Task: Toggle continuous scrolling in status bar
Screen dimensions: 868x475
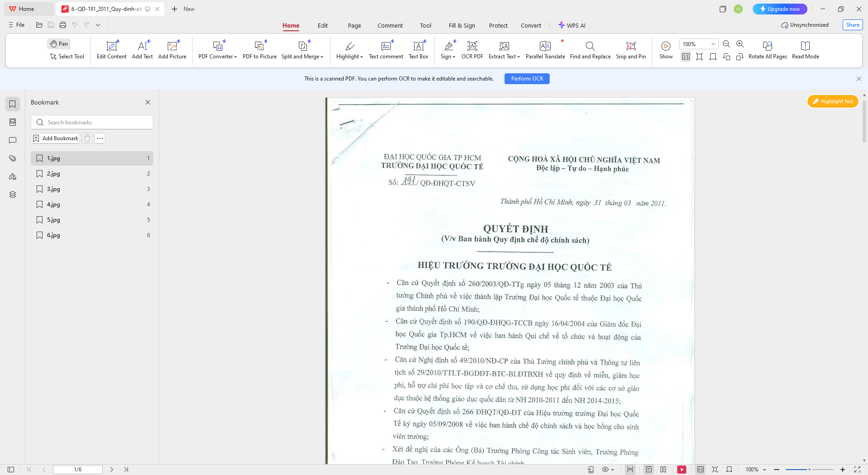Action: pos(630,470)
